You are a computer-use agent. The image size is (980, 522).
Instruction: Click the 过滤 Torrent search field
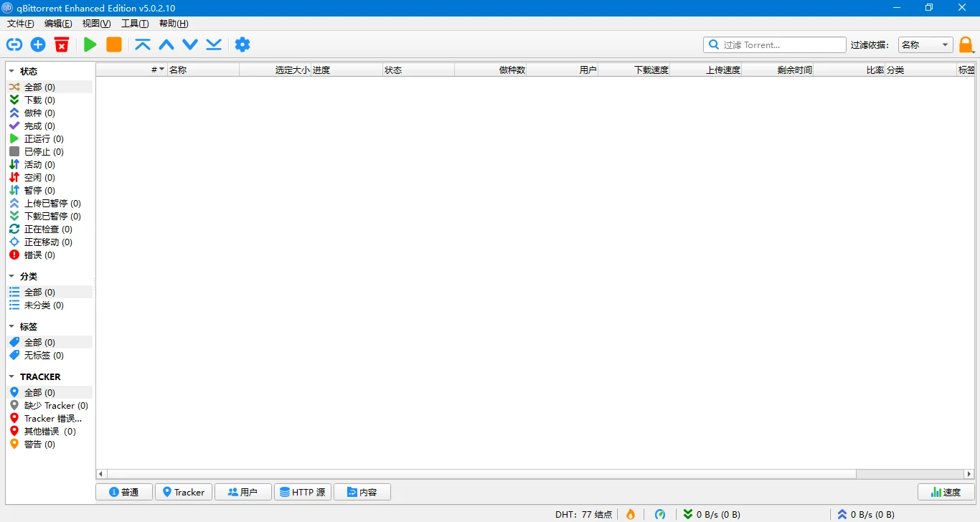point(775,44)
